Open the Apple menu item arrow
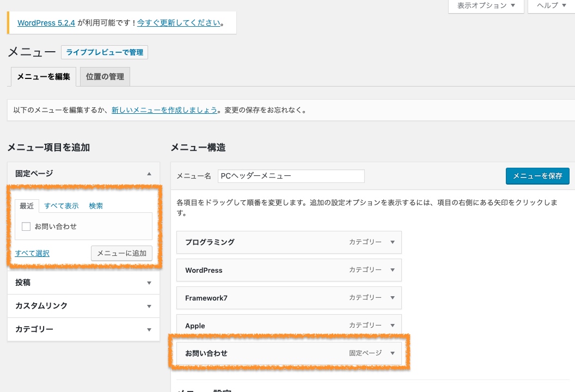This screenshot has height=392, width=575. point(392,326)
